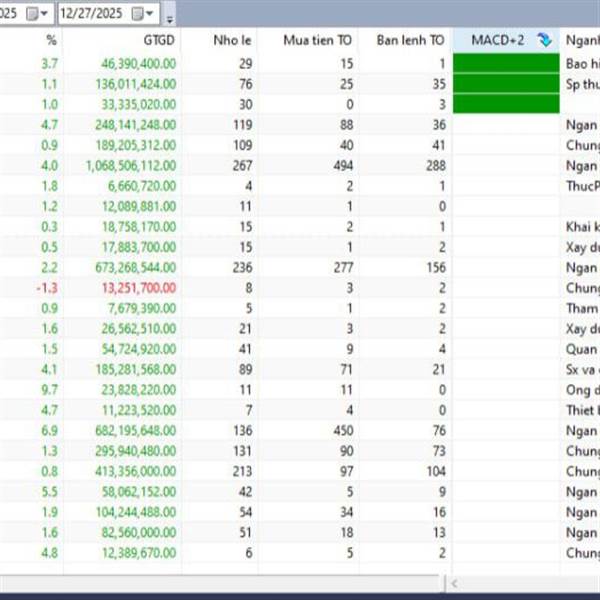Select Nho le value 236
The width and height of the screenshot is (600, 600).
pyautogui.click(x=243, y=267)
